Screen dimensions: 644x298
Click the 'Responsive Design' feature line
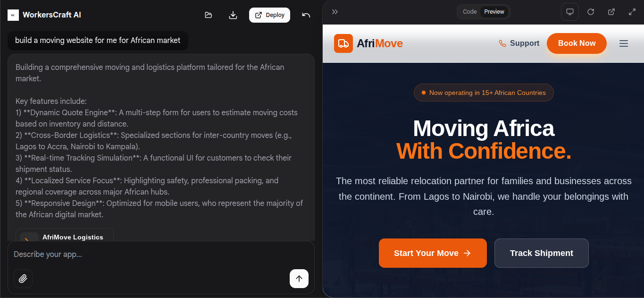point(159,209)
